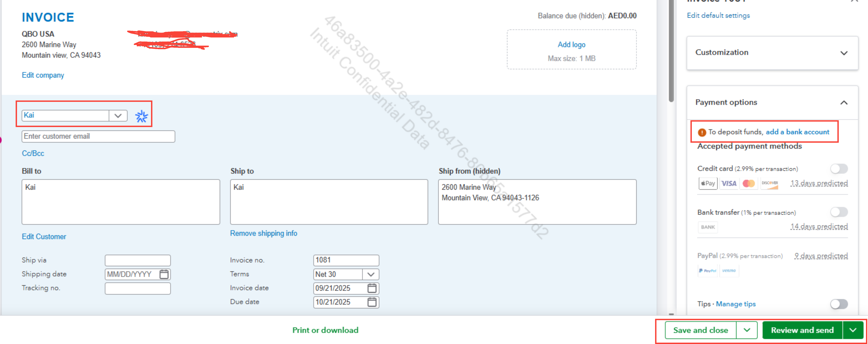Click 9 days predicted for PayPal

pos(821,256)
